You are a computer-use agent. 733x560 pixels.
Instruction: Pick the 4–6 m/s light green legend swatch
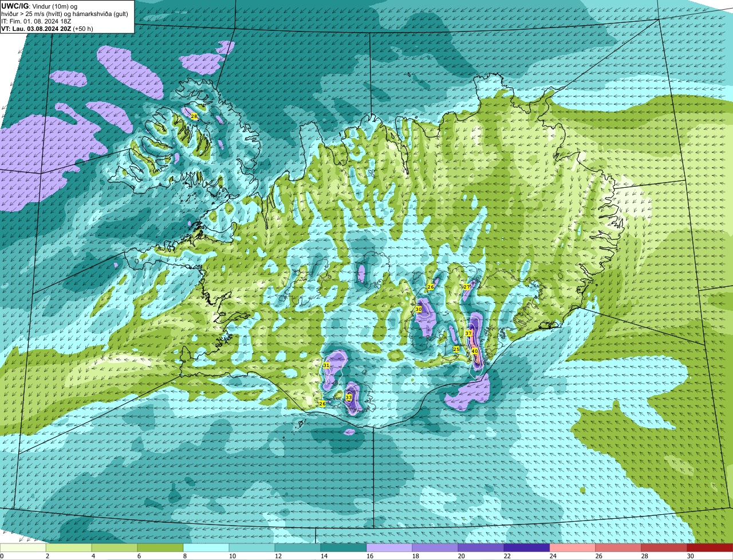coord(115,548)
